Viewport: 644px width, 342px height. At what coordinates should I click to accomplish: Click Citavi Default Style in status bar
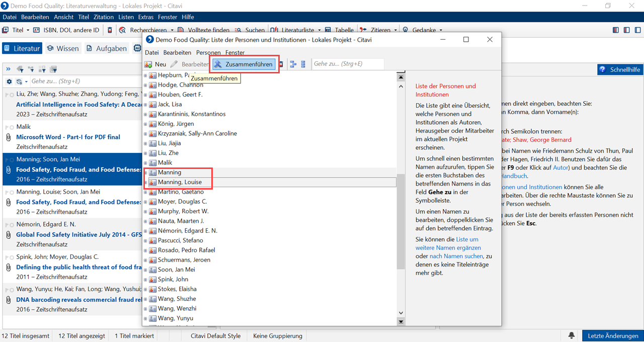point(215,336)
